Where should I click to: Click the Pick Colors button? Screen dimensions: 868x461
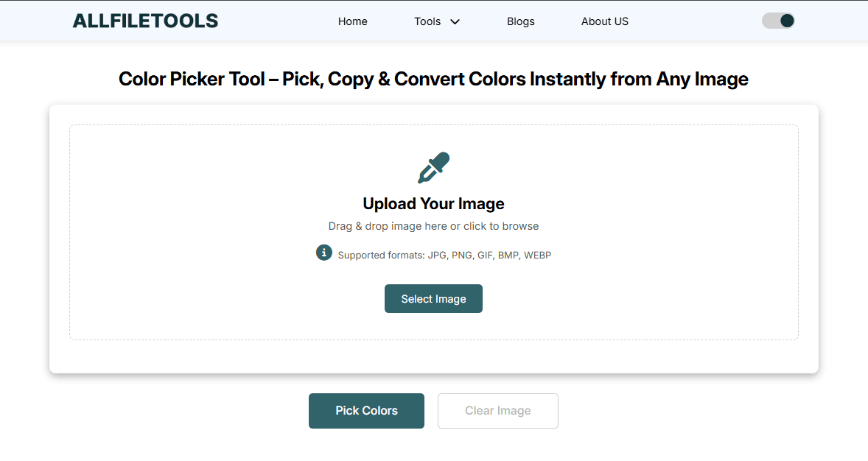pos(366,411)
